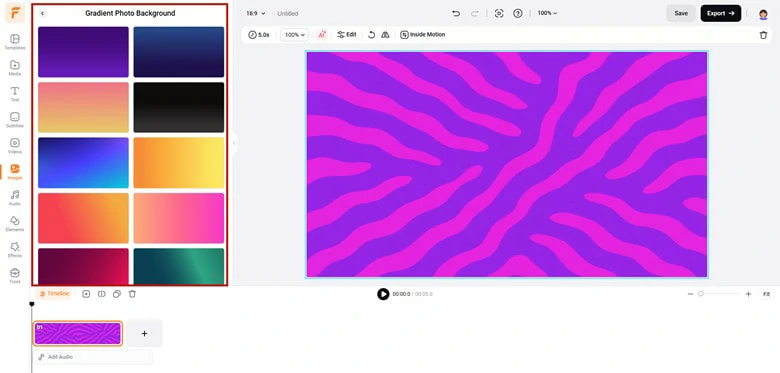780x373 pixels.
Task: Click the redo arrow
Action: [475, 13]
